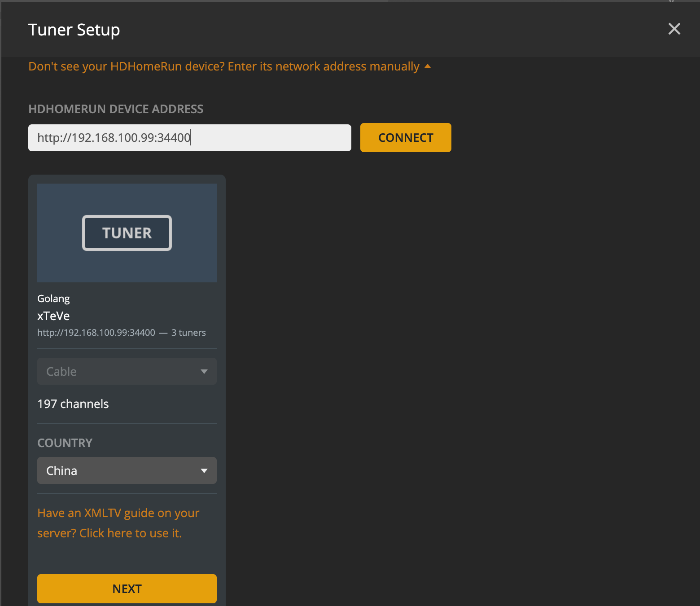Viewport: 700px width, 606px height.
Task: Click the up-arrow beside manual address link
Action: coord(428,66)
